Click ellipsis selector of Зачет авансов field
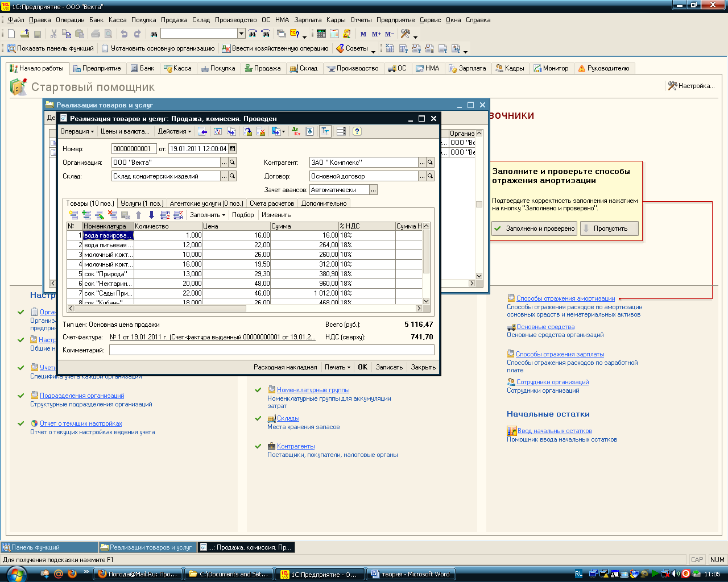The height and width of the screenshot is (582, 728). pyautogui.click(x=373, y=190)
